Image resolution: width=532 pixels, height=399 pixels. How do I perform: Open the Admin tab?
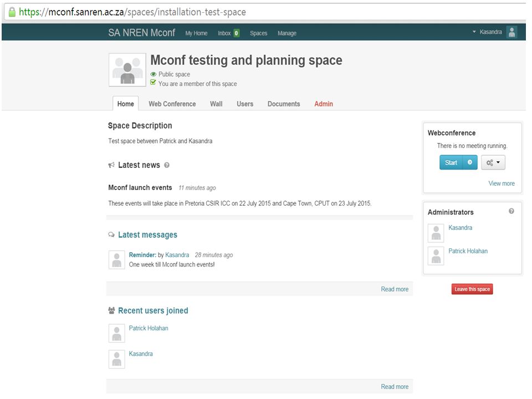point(323,104)
